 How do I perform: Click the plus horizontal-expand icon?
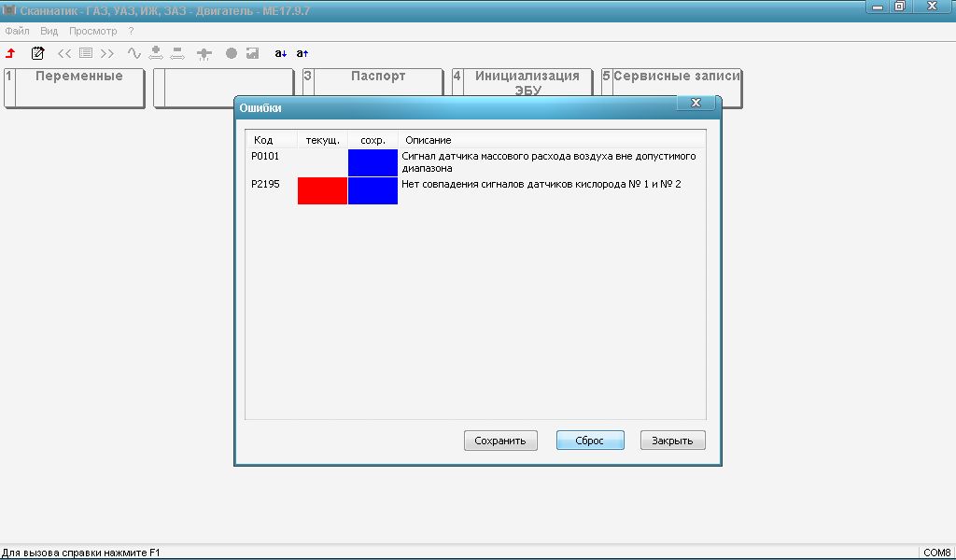(156, 53)
